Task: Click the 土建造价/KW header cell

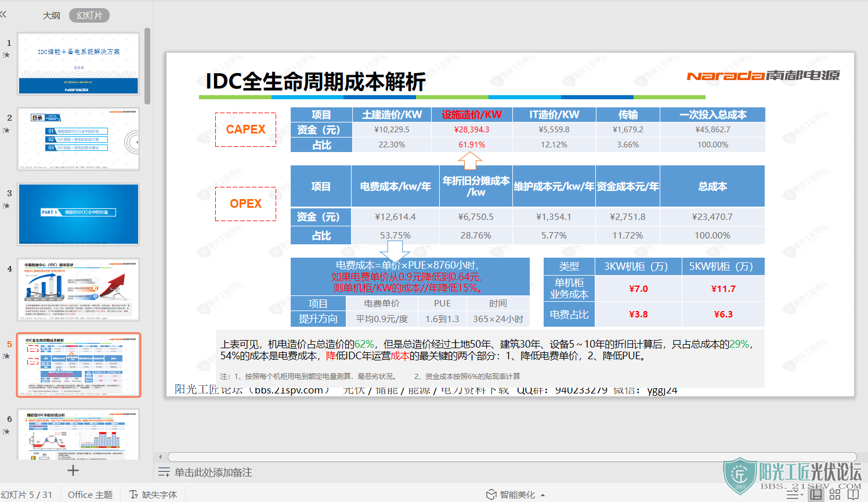Action: pos(392,114)
